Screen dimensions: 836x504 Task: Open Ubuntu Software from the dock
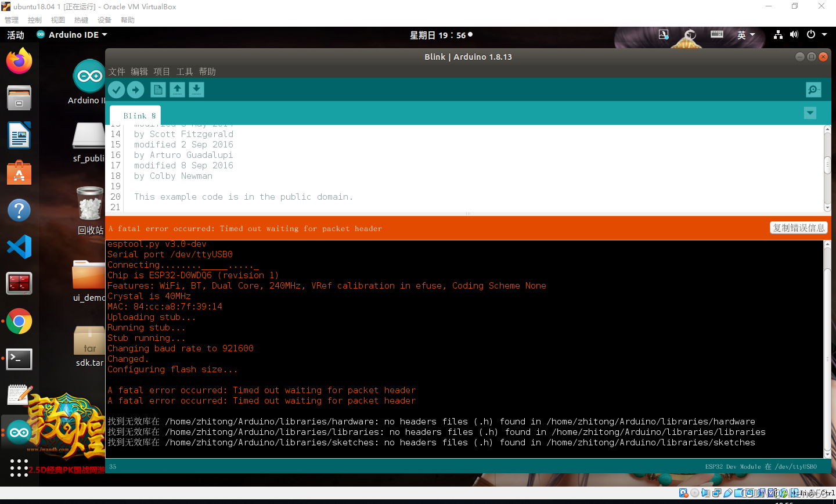(x=19, y=172)
